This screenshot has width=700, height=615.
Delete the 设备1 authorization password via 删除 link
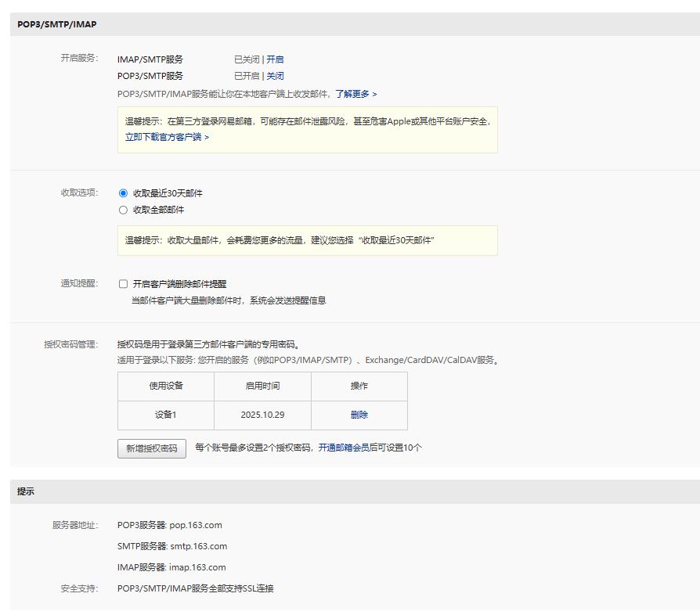pos(359,415)
